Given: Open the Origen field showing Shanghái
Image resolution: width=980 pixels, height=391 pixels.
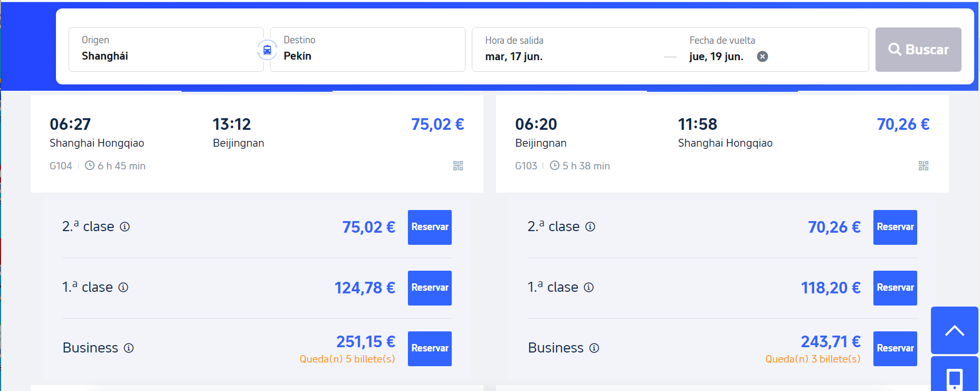Looking at the screenshot, I should tap(166, 50).
